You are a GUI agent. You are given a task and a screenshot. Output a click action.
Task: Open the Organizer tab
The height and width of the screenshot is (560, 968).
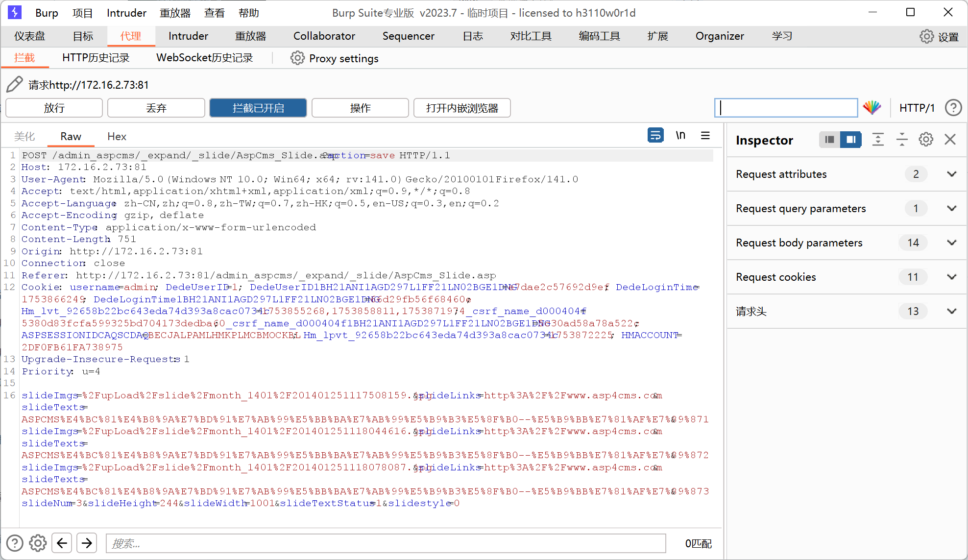click(x=719, y=36)
